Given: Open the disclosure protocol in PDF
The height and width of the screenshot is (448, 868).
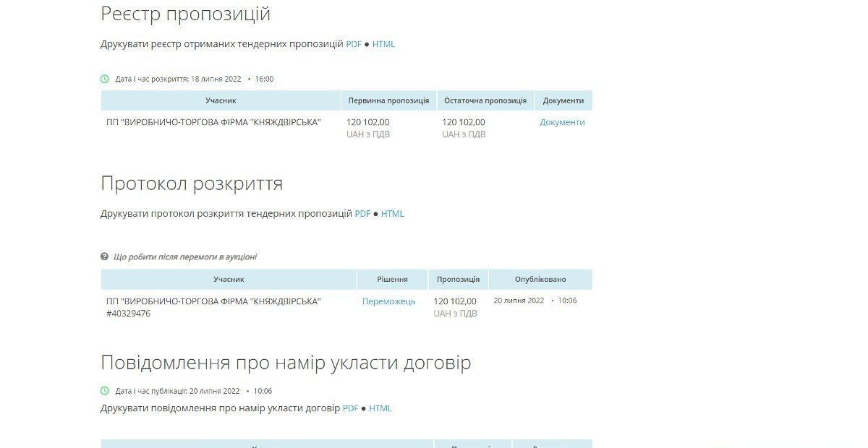Looking at the screenshot, I should click(362, 213).
